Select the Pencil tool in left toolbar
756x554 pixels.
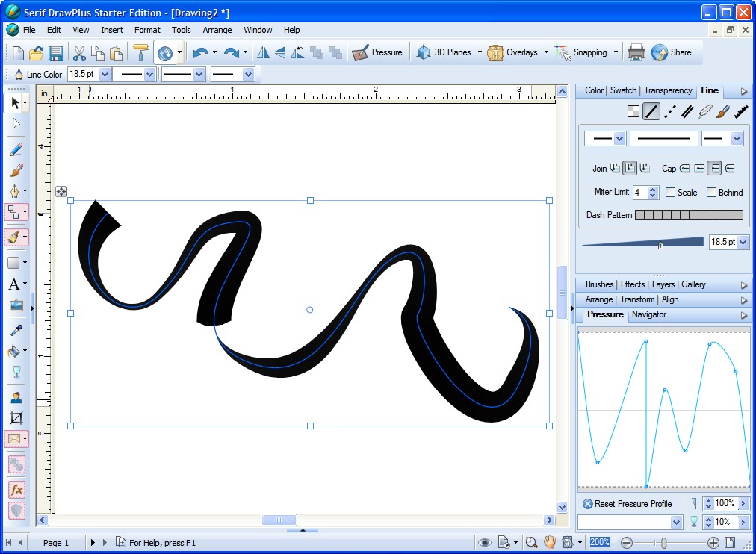(x=16, y=149)
